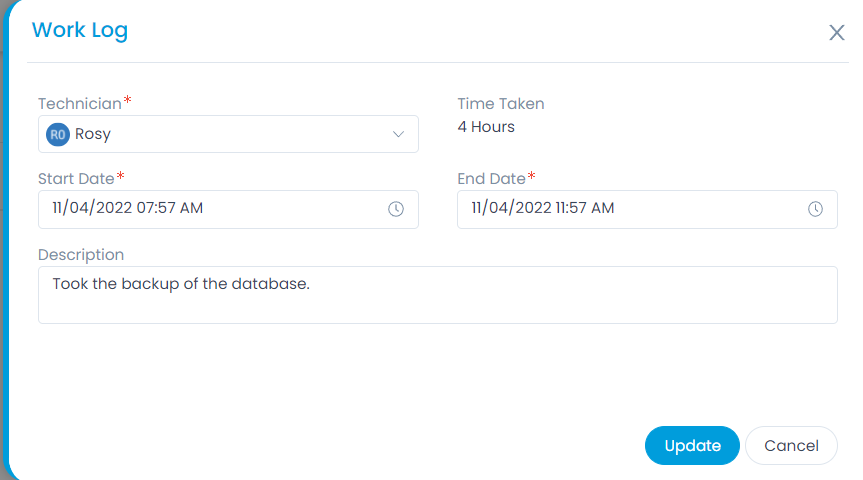Close the Work Log dialog
Screen dimensions: 863x480
pyautogui.click(x=837, y=32)
